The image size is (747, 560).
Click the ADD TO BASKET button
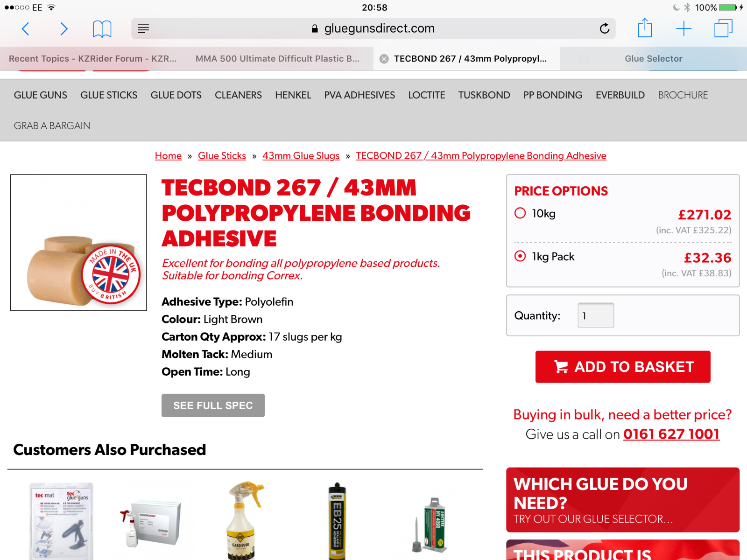tap(623, 367)
